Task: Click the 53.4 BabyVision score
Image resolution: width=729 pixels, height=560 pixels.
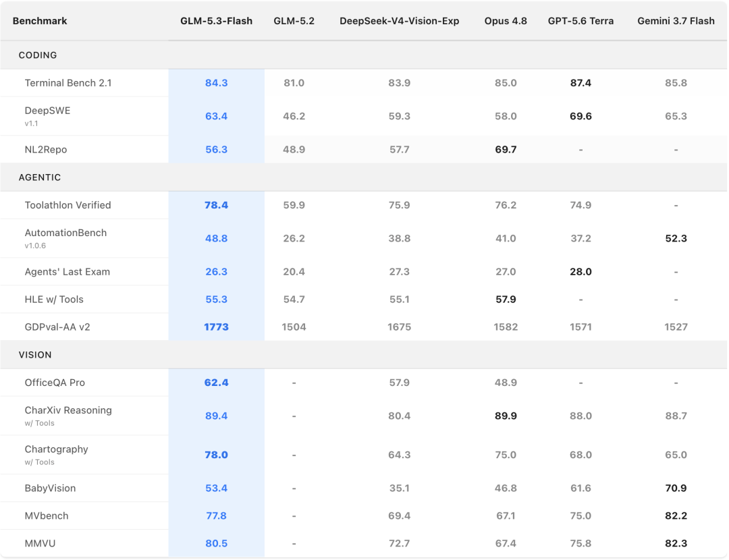Action: (216, 488)
